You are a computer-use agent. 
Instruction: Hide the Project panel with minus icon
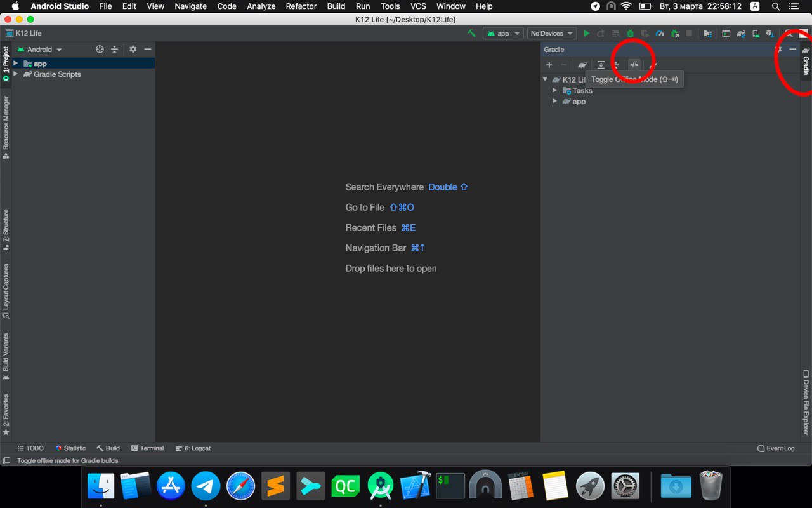click(x=148, y=49)
